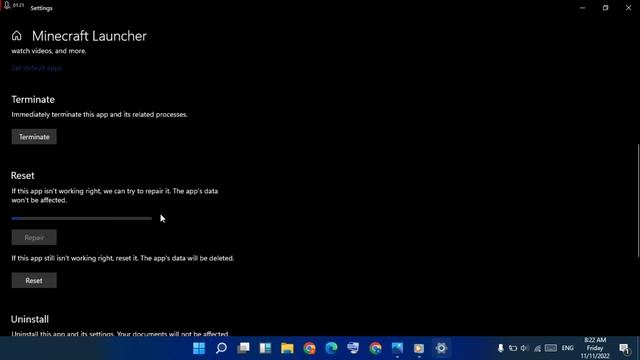Go to Settings home via house icon
Viewport: 640px width, 360px height.
tap(16, 36)
